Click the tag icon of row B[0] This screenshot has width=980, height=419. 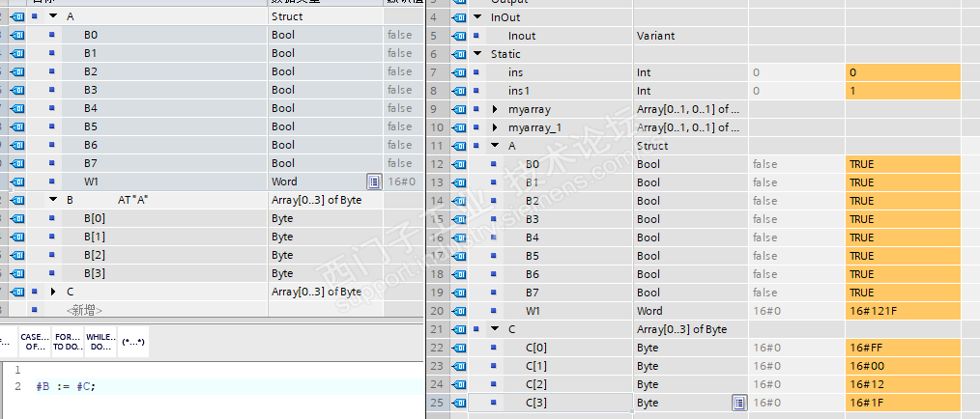click(16, 218)
